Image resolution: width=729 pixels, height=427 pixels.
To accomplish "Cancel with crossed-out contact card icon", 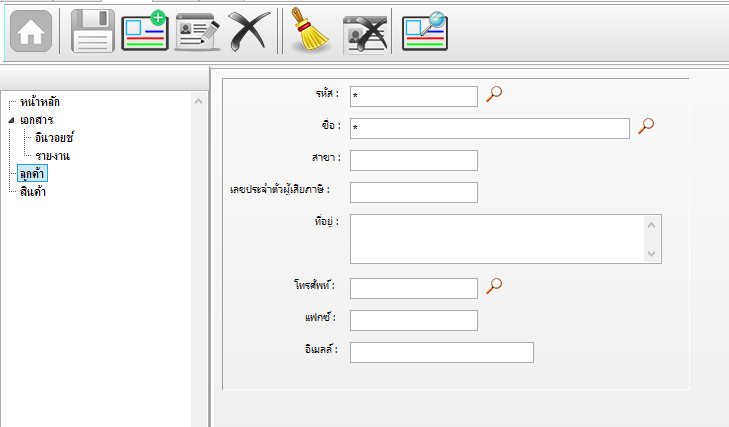I will tap(365, 33).
